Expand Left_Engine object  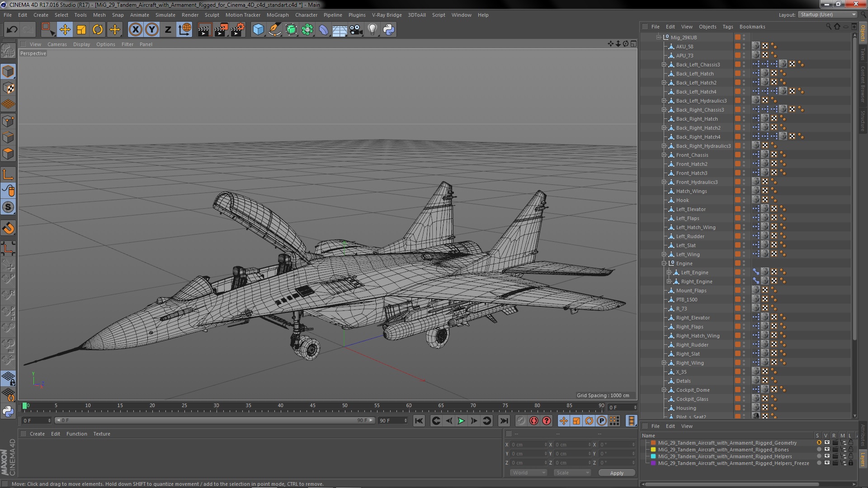(x=669, y=272)
